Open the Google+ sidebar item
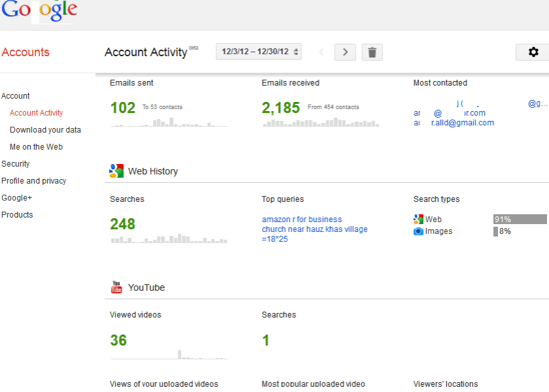 tap(16, 198)
